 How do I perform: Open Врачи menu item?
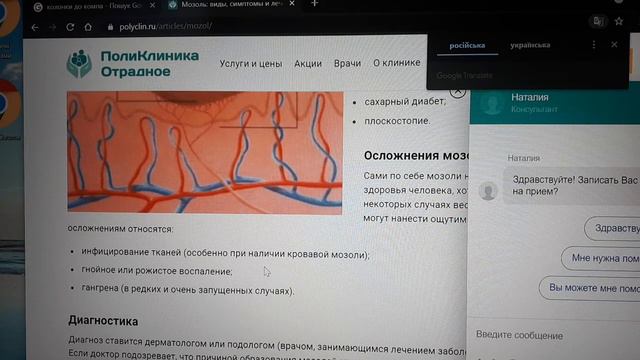pos(347,63)
